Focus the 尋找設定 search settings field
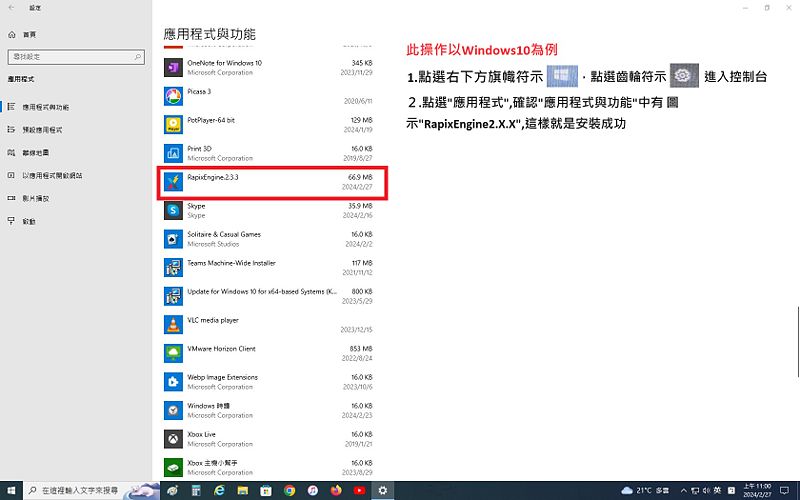The width and height of the screenshot is (800, 500). click(x=76, y=57)
